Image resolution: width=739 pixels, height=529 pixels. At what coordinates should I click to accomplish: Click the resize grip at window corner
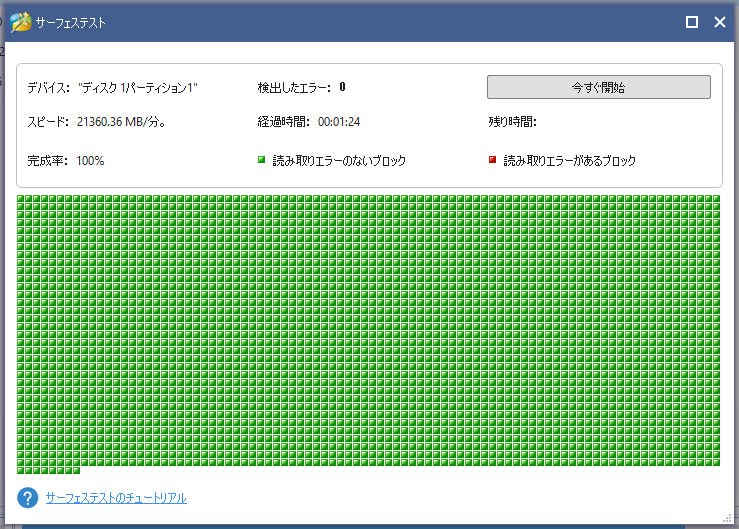[x=728, y=518]
